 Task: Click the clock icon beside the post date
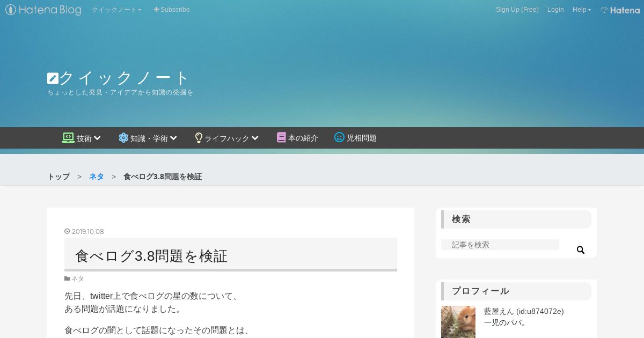coord(67,231)
